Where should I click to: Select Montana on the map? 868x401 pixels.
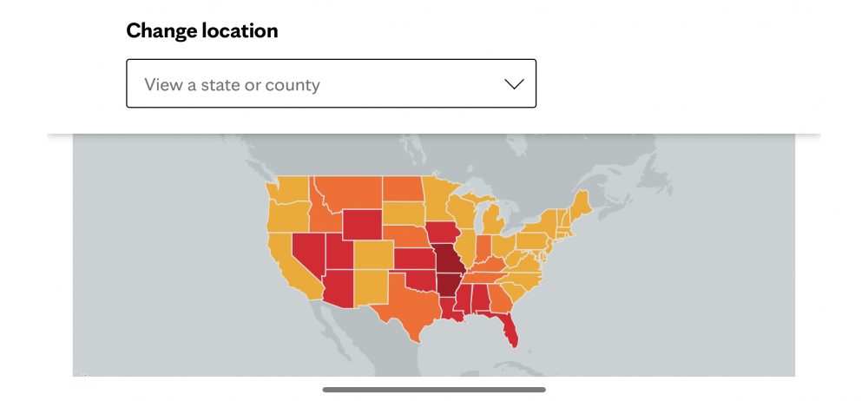(349, 194)
